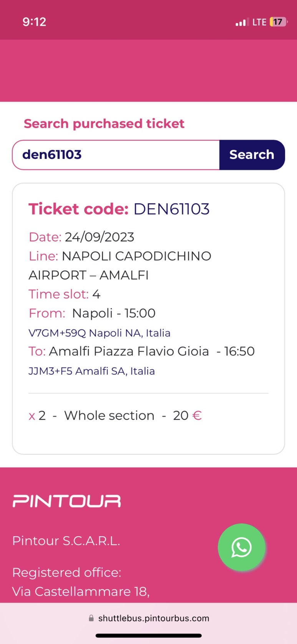Tap the lock icon beside the URL
This screenshot has width=297, height=644.
pos(91,618)
